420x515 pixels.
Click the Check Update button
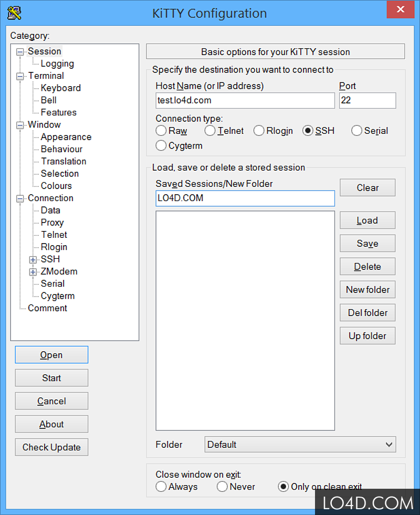coord(51,447)
